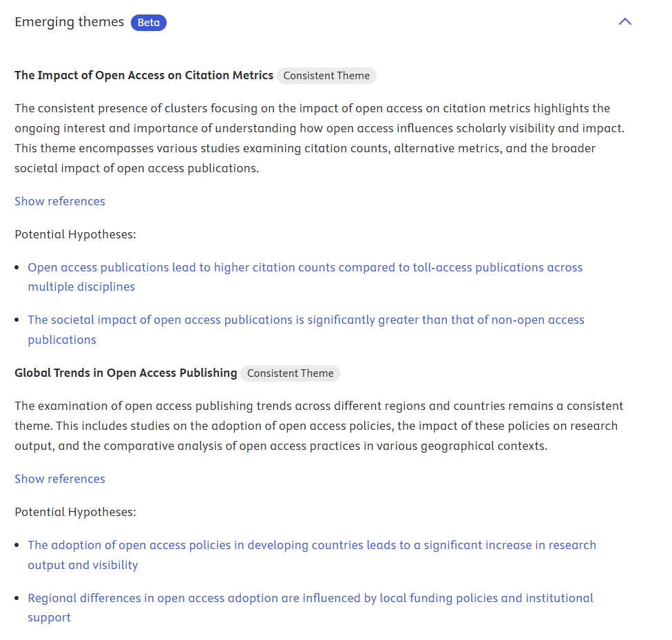Image resolution: width=672 pixels, height=640 pixels.
Task: Click the Emerging themes heading
Action: [x=70, y=22]
